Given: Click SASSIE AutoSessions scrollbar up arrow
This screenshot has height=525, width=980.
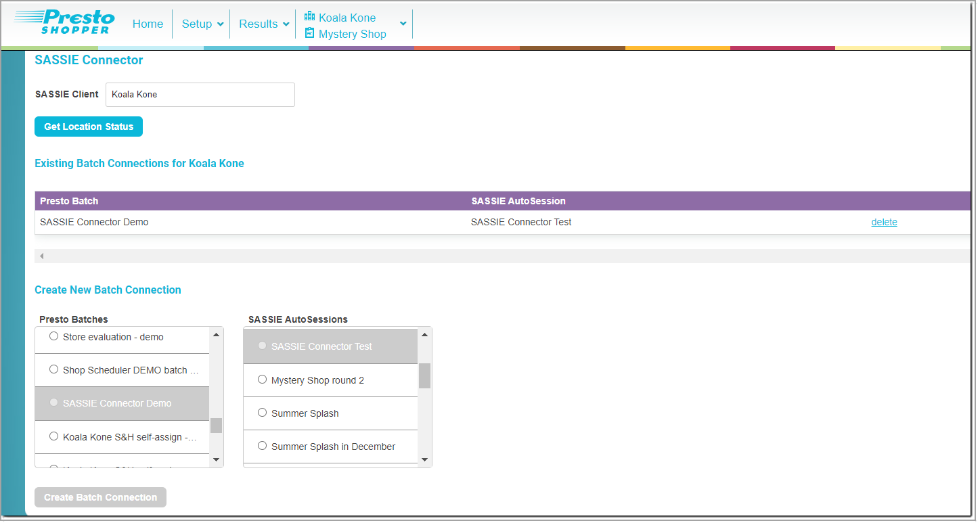Looking at the screenshot, I should [424, 334].
